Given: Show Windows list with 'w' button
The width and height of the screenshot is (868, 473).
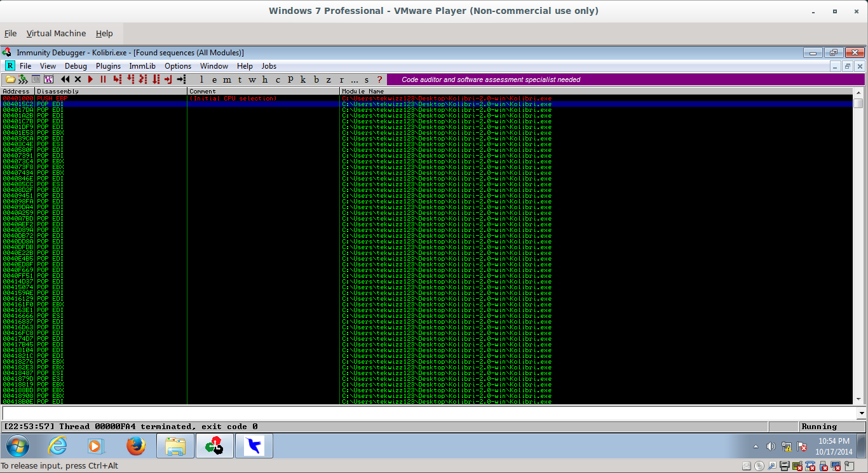Looking at the screenshot, I should click(252, 79).
